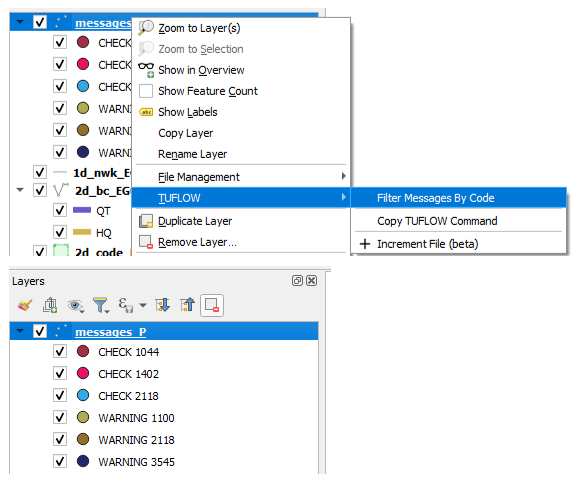The width and height of the screenshot is (575, 479).
Task: Click the Collapse All layers icon
Action: [x=187, y=305]
